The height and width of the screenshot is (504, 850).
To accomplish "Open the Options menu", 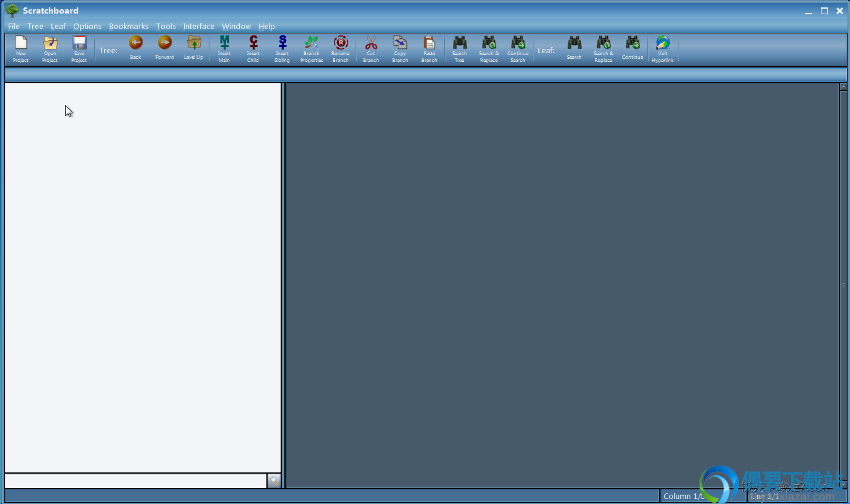I will click(87, 27).
